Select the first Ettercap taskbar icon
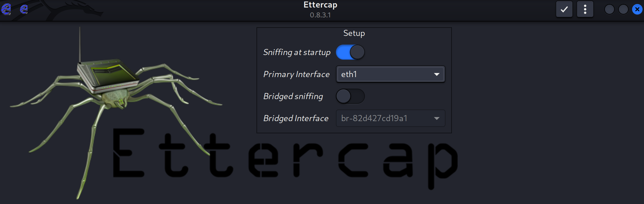This screenshot has width=644, height=204. [6, 10]
